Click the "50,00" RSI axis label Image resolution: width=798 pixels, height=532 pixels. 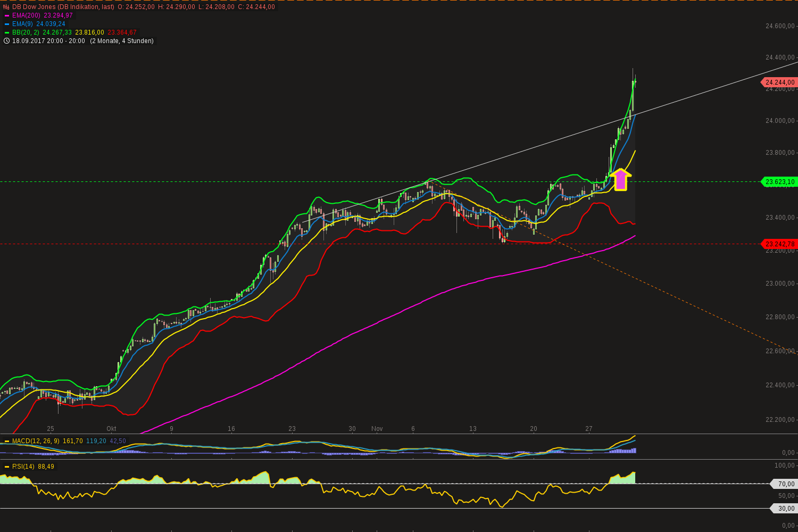[786, 496]
